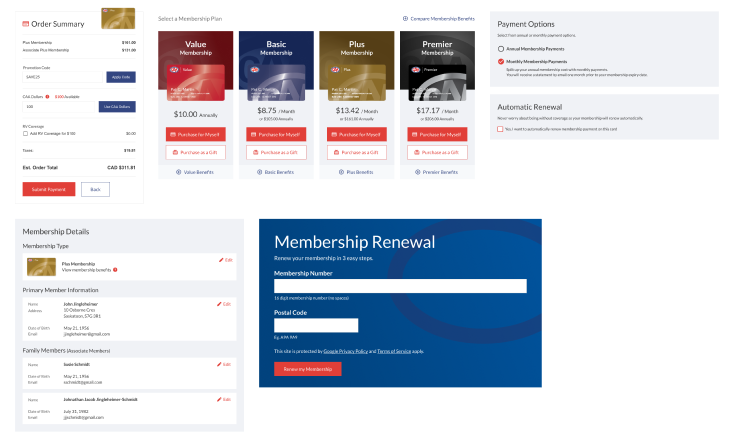Click the pencil edit icon for Plus Membership type

pos(221,260)
